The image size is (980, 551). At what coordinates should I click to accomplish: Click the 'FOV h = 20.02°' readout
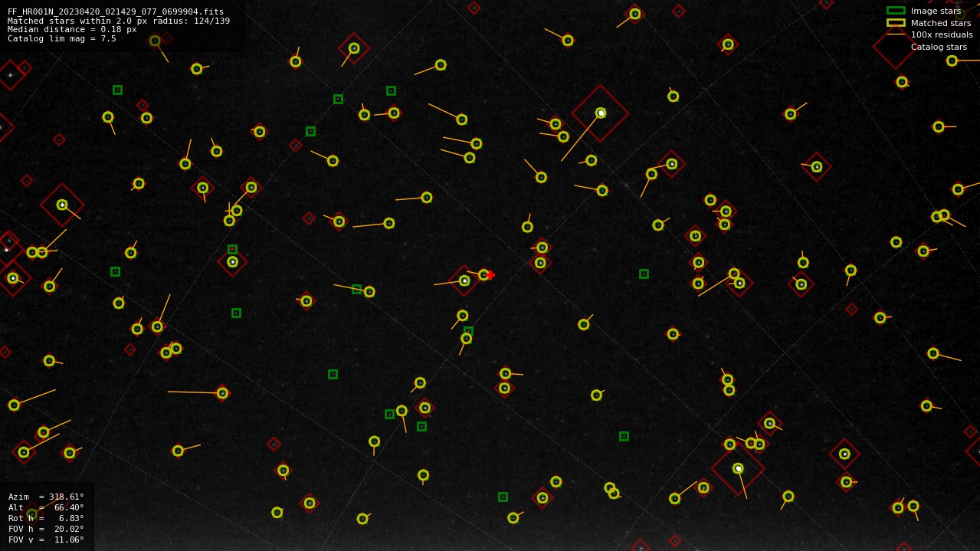click(x=46, y=530)
